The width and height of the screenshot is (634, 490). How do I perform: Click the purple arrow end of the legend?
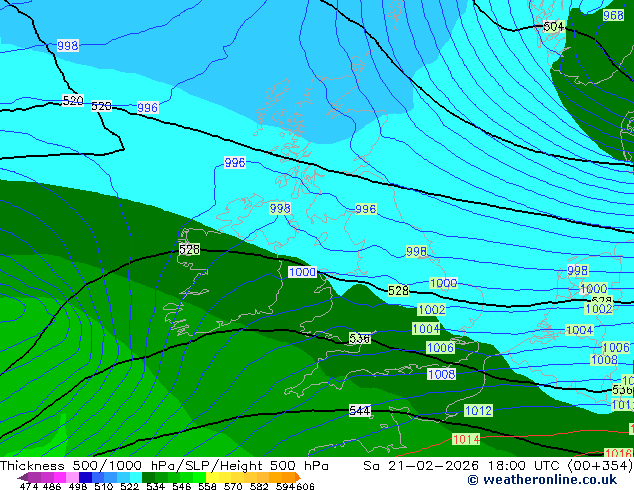coord(23,477)
